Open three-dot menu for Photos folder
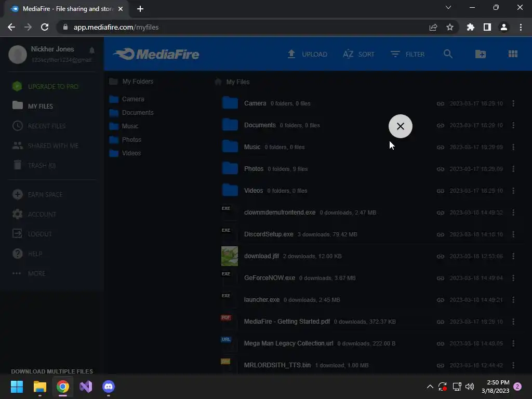Viewport: 532px width, 399px height. pyautogui.click(x=513, y=169)
